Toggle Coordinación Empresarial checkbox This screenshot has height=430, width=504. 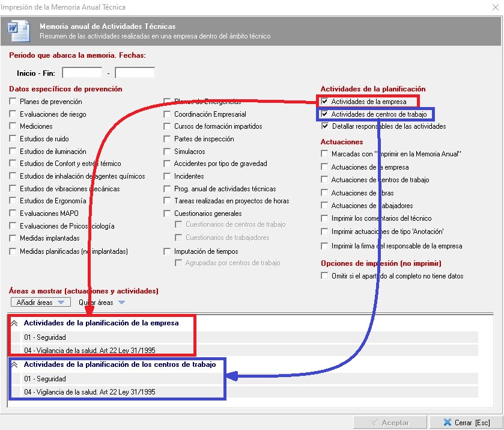[x=167, y=114]
